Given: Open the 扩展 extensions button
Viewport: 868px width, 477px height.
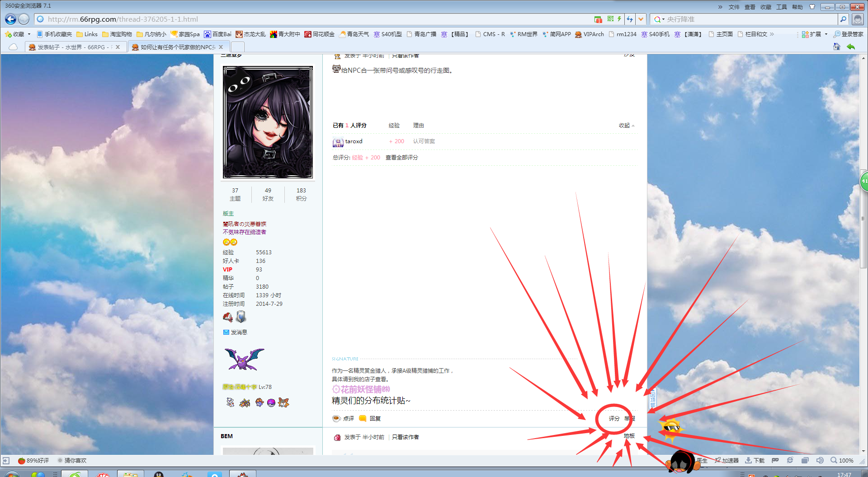Looking at the screenshot, I should [811, 34].
